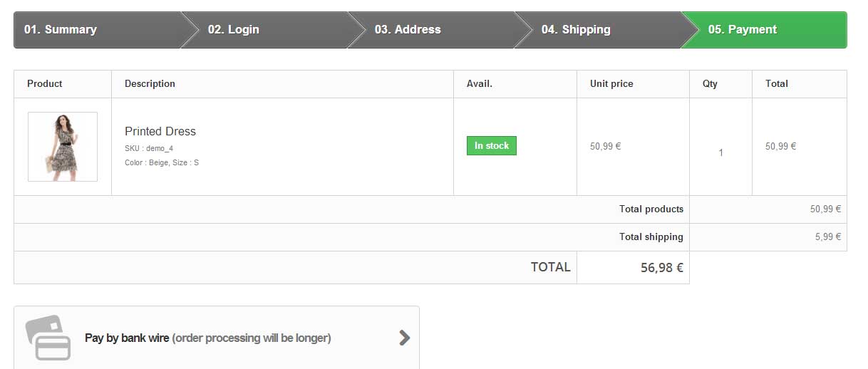Select the green 05. Payment step

pyautogui.click(x=743, y=30)
